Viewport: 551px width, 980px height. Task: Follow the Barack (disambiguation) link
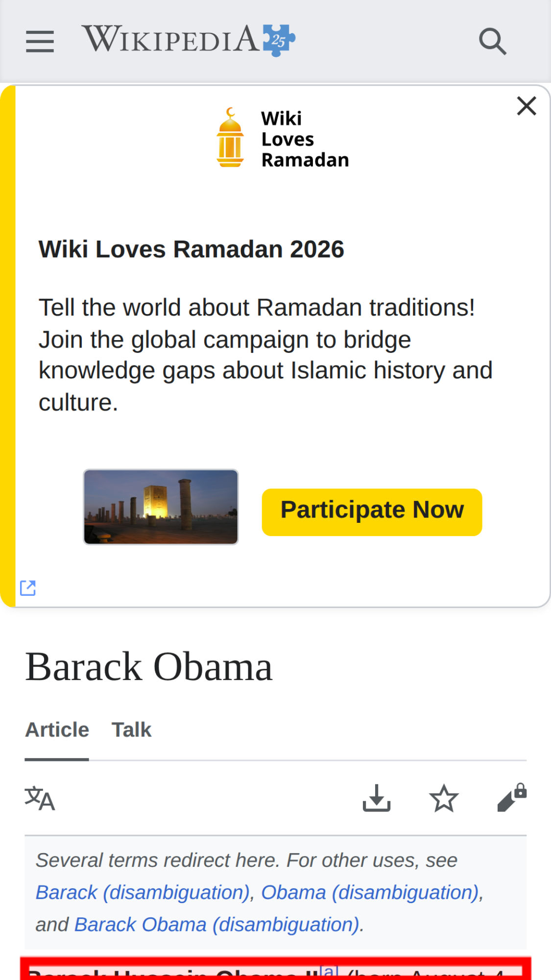tap(143, 892)
